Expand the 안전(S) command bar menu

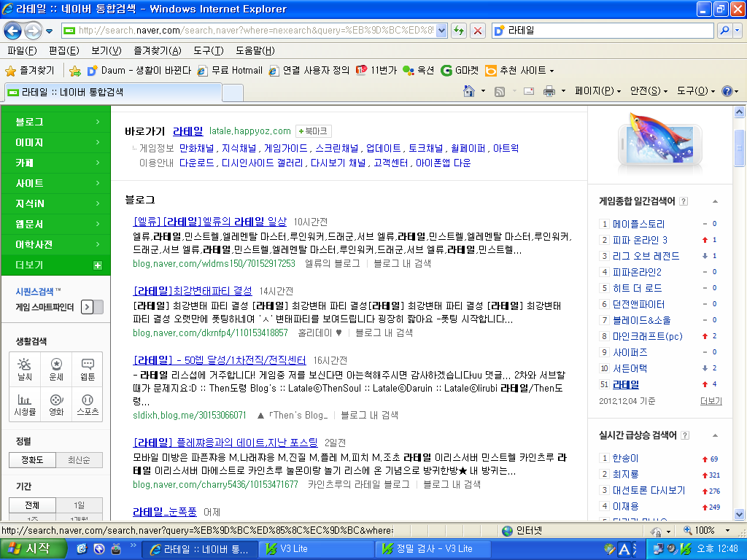[649, 91]
